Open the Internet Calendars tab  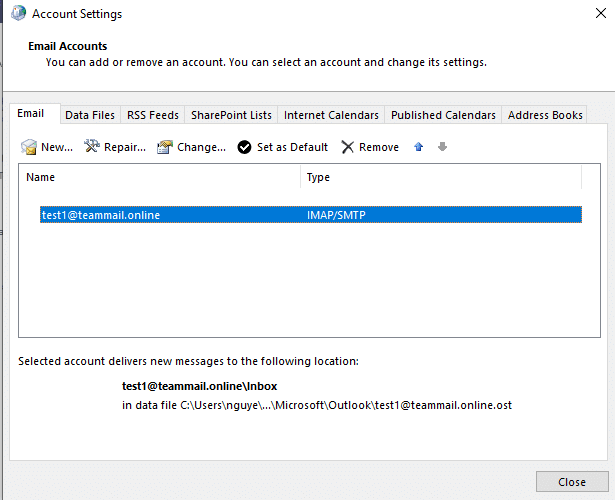331,115
